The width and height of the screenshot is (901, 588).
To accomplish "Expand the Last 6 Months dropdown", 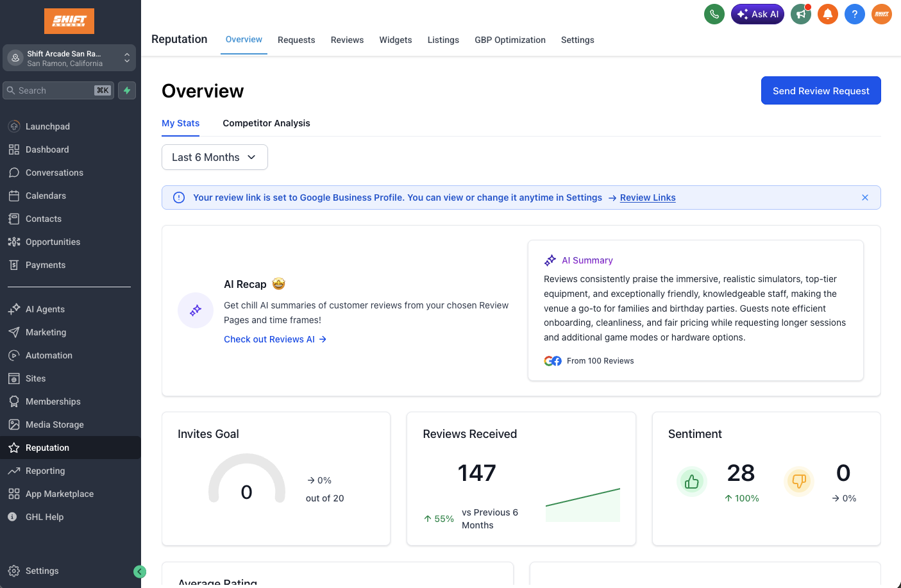I will tap(214, 157).
